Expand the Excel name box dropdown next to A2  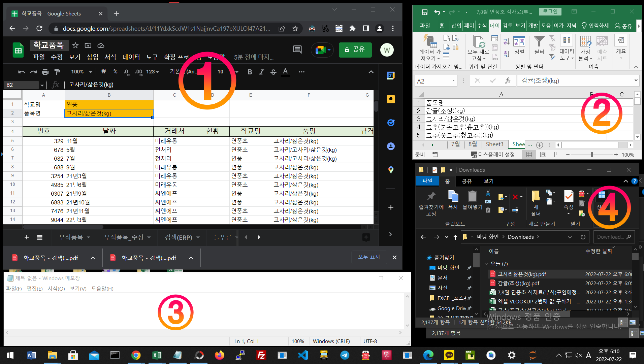453,81
